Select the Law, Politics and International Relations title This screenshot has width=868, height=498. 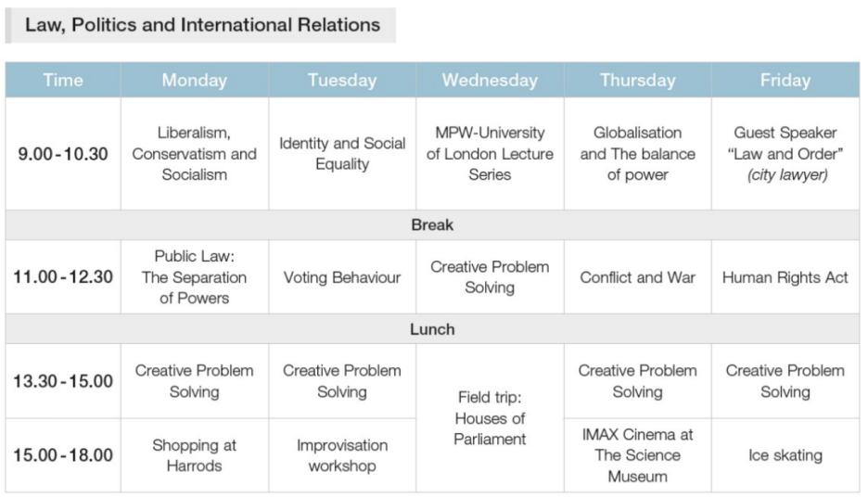pyautogui.click(x=202, y=25)
